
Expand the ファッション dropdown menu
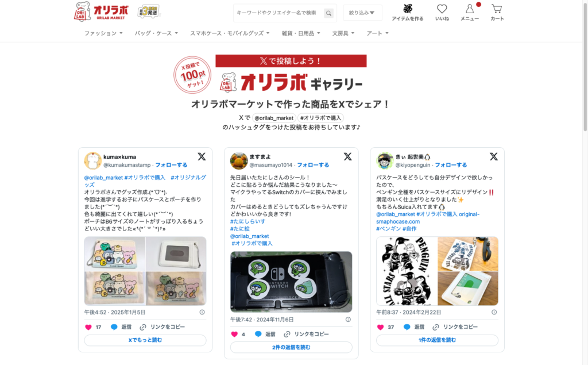[103, 33]
